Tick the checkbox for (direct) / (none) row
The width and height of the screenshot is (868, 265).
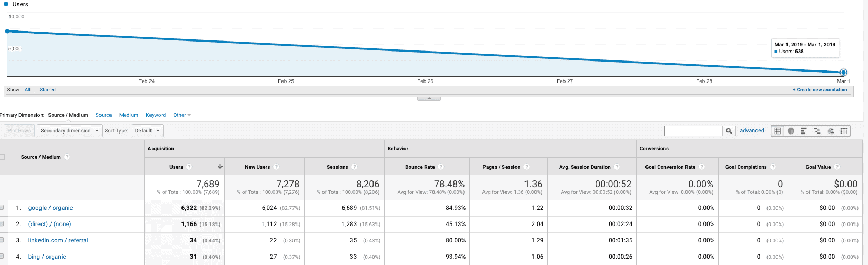(2, 224)
